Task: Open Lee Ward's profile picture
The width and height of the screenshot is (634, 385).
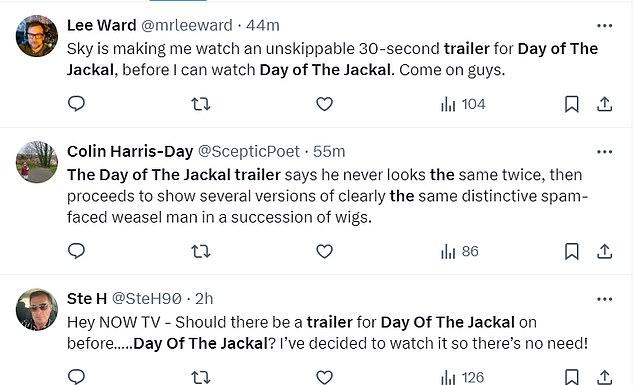Action: [x=37, y=36]
